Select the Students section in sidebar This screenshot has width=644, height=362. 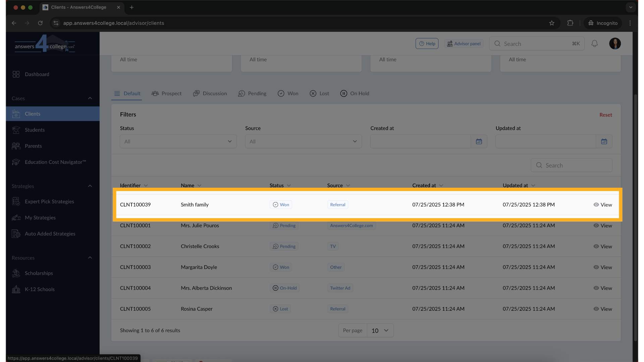(35, 130)
